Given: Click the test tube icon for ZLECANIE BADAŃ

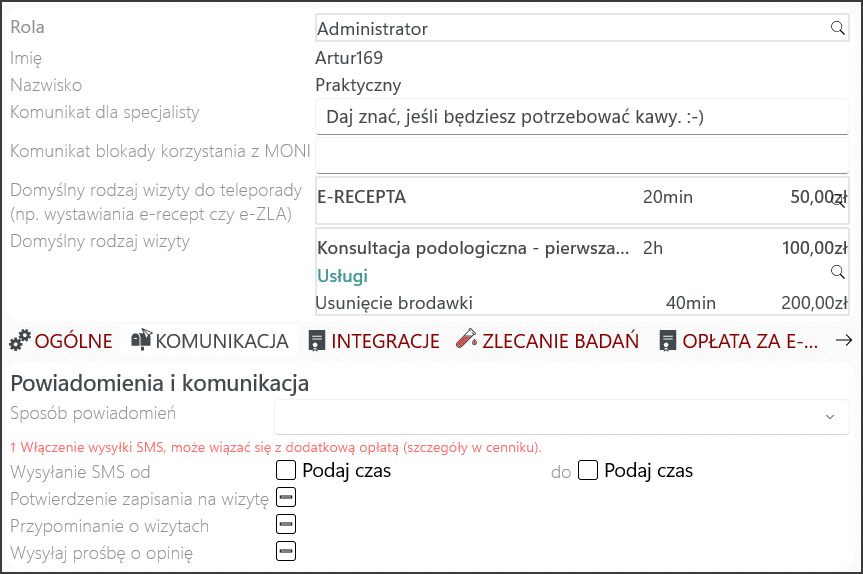Looking at the screenshot, I should 467,338.
